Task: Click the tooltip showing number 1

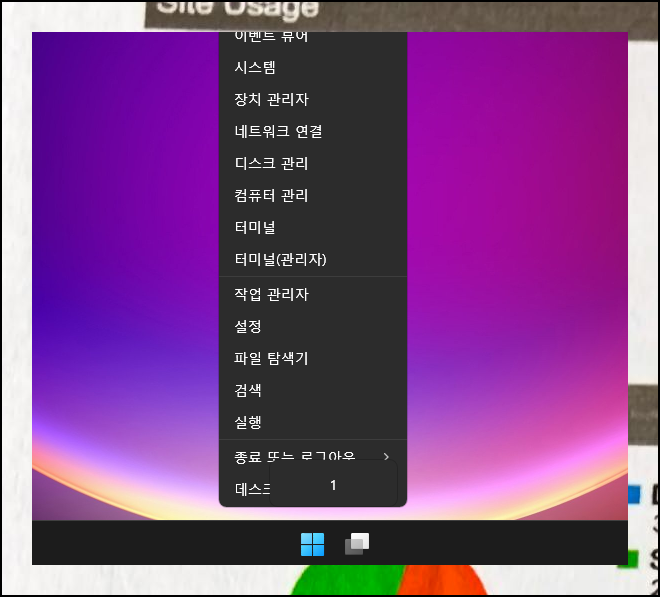Action: pos(333,483)
